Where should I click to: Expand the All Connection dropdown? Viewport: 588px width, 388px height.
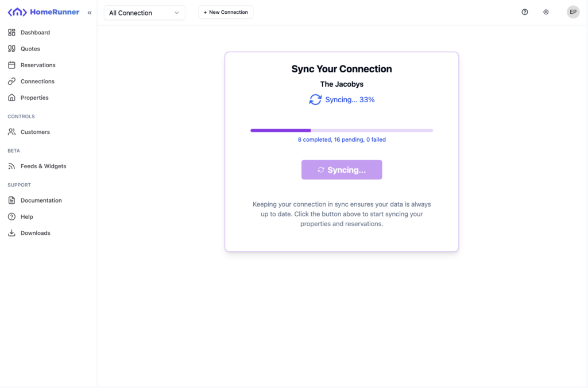pyautogui.click(x=144, y=13)
